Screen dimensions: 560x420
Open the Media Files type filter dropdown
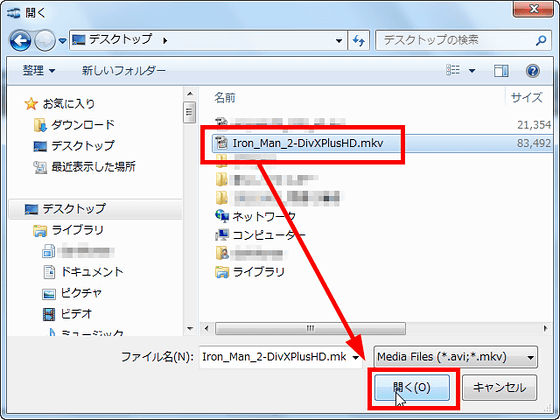[455, 357]
